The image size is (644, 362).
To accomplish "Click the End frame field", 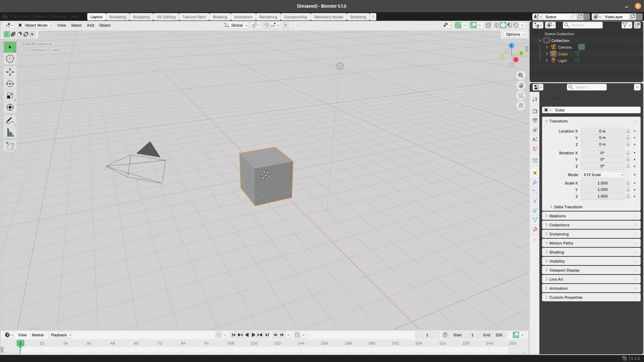I will [493, 335].
